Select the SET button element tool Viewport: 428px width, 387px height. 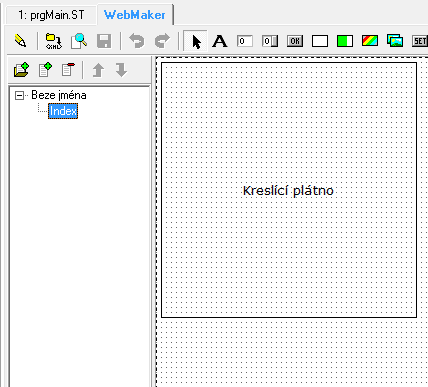coord(420,41)
